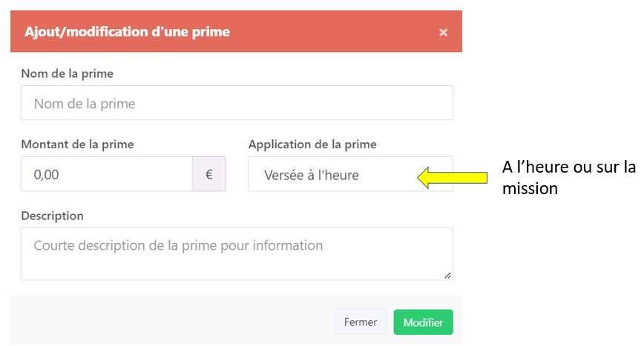Image resolution: width=644 pixels, height=346 pixels.
Task: Click the "Ajout/modification d'une prime" title
Action: [127, 32]
